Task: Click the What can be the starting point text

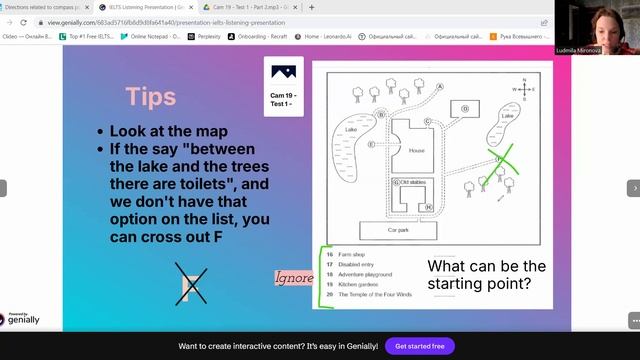Action: click(x=487, y=275)
